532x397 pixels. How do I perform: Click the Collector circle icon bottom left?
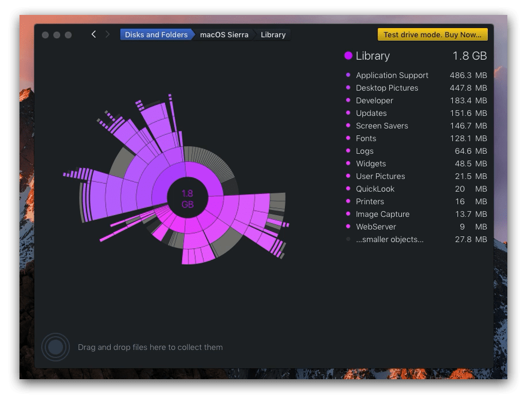(x=56, y=347)
